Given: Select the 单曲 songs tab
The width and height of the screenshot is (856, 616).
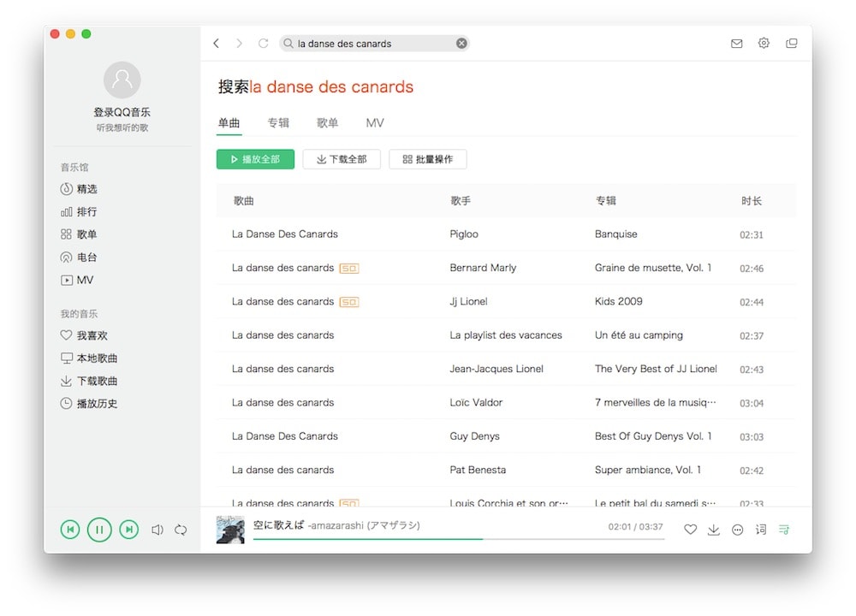Looking at the screenshot, I should (229, 122).
